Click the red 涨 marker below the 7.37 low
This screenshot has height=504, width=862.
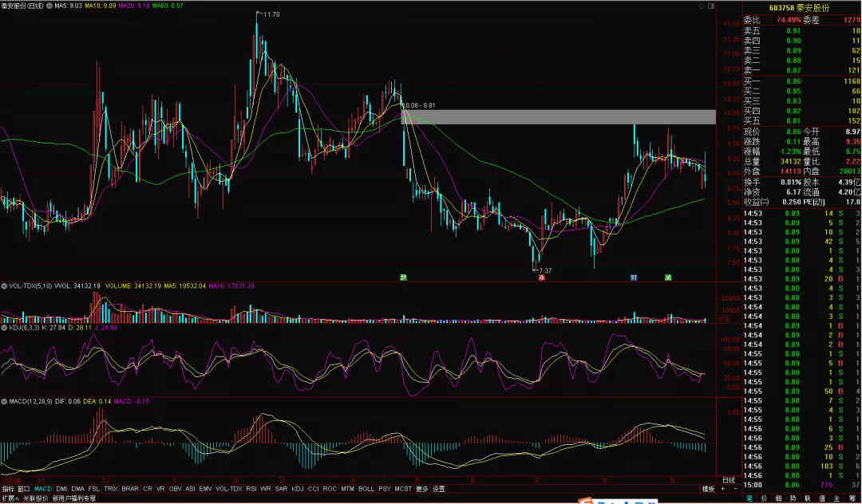[541, 278]
